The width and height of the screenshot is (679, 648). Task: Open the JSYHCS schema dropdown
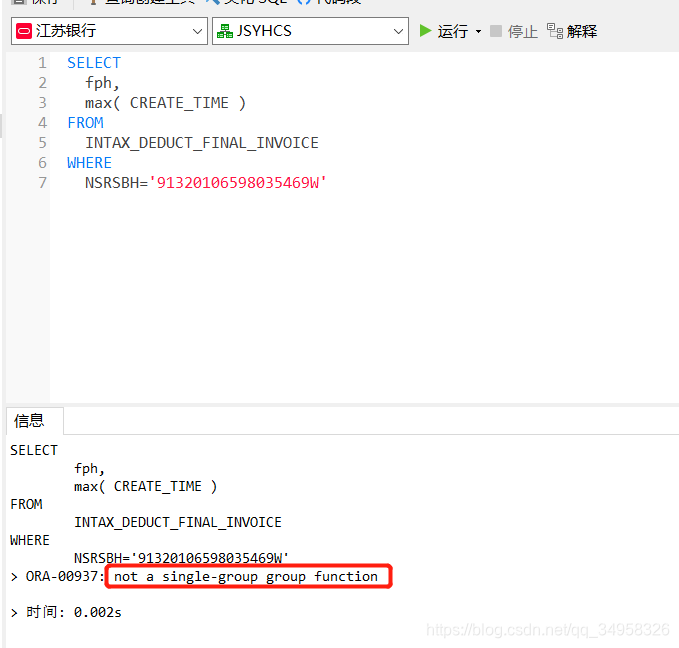tap(310, 31)
